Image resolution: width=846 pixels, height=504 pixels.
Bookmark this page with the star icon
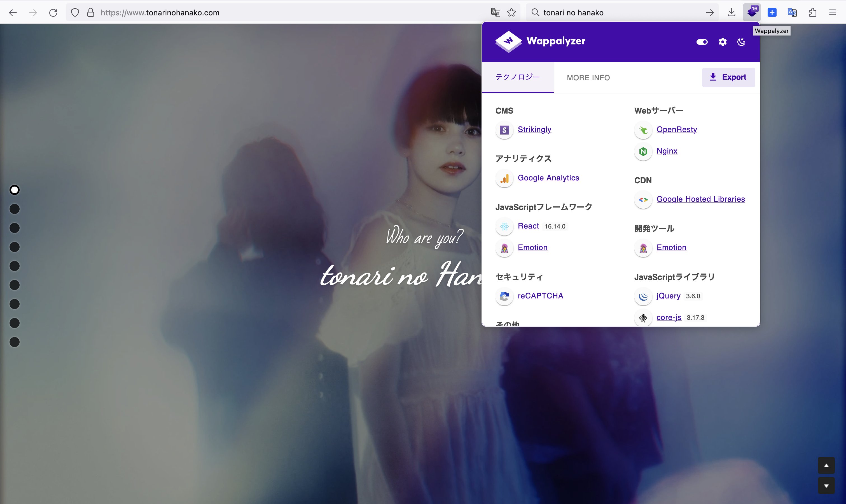tap(511, 13)
